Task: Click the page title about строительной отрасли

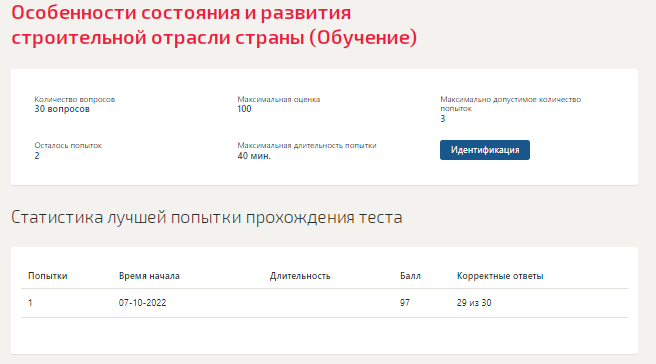Action: [x=214, y=25]
